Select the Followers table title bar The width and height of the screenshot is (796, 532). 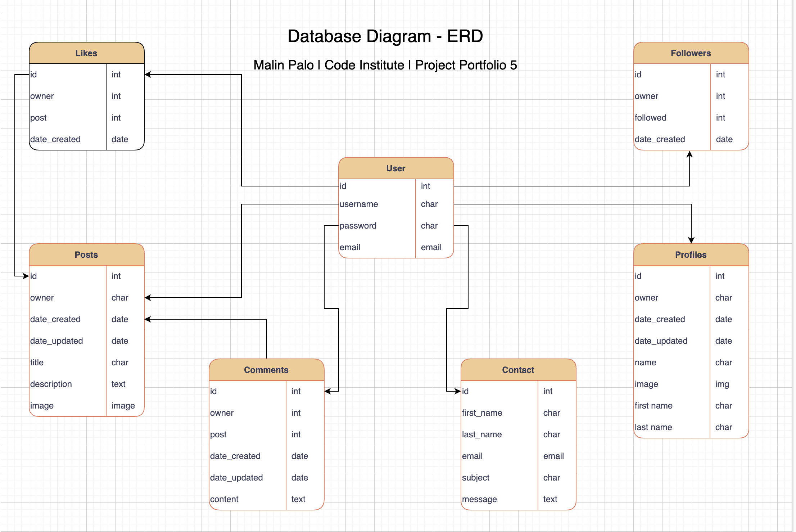pyautogui.click(x=690, y=53)
